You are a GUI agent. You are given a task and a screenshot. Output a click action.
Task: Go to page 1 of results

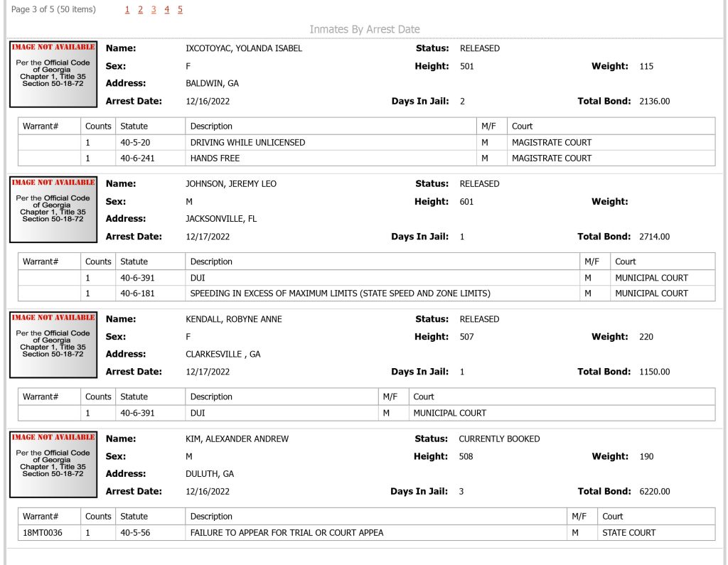point(127,10)
